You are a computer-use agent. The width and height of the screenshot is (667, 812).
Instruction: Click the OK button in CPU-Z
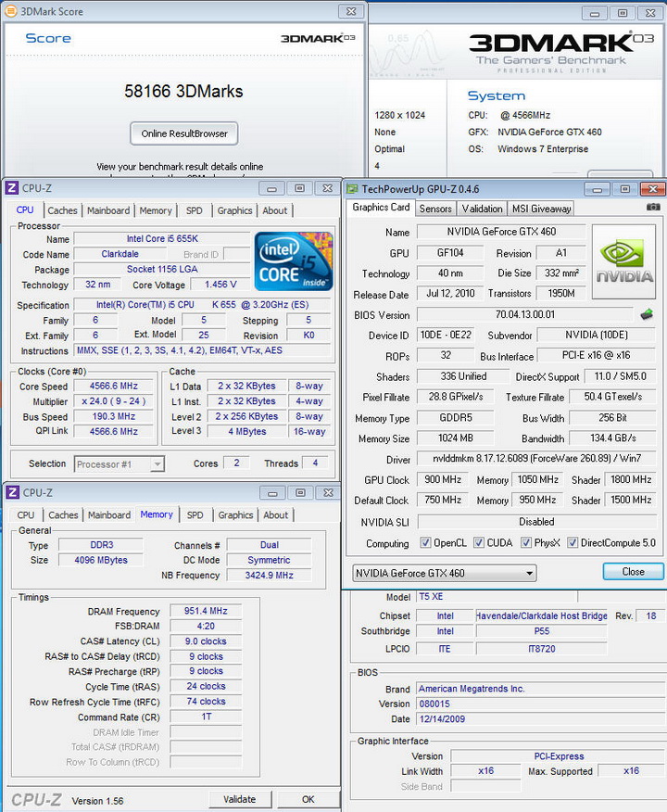(x=308, y=799)
